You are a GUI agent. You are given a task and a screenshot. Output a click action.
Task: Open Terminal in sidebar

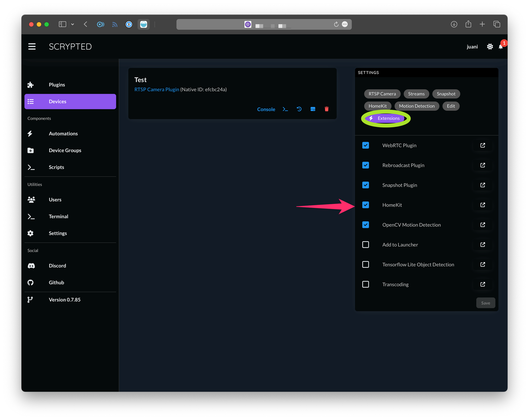(70, 216)
